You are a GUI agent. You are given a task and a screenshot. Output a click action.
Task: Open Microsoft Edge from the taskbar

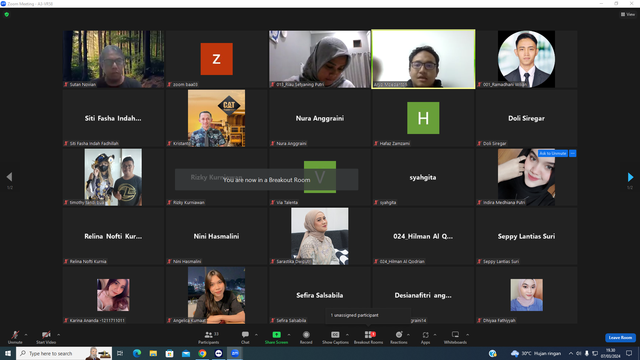point(137,353)
